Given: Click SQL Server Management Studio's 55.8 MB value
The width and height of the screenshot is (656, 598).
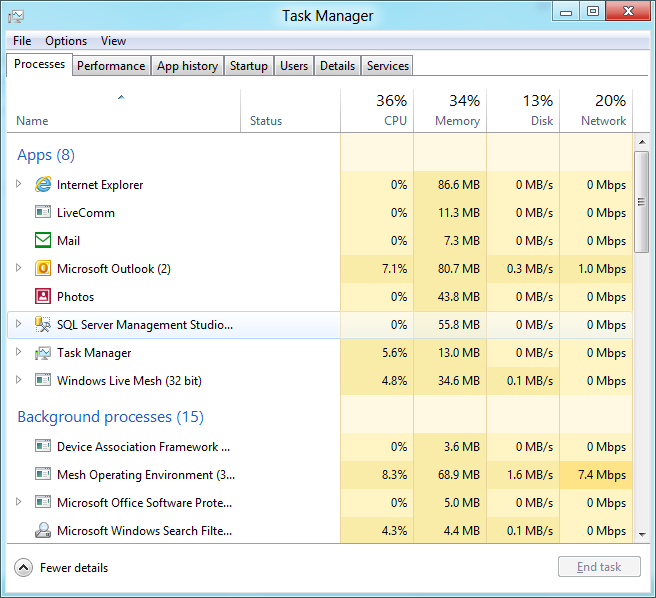Looking at the screenshot, I should click(459, 325).
